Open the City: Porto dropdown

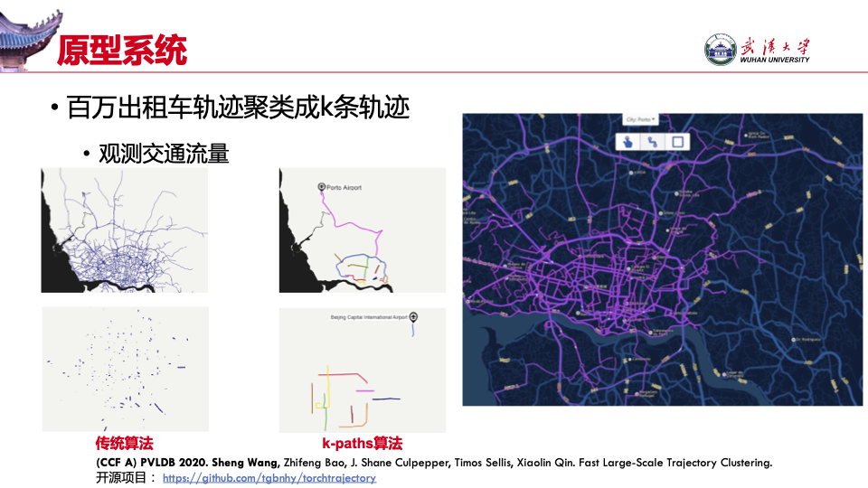click(640, 119)
